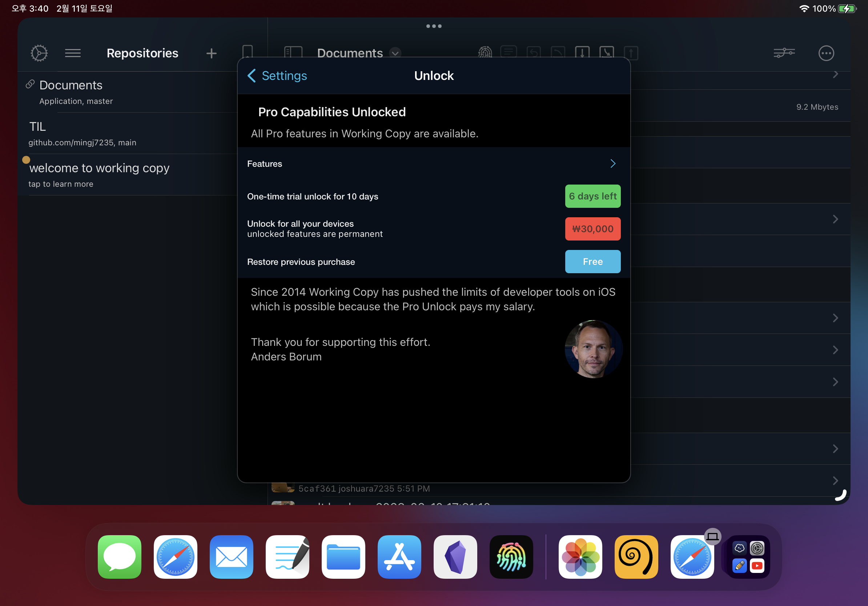Tap the fetch diagonal-arrow icon in toolbar
The image size is (868, 606).
click(x=606, y=53)
